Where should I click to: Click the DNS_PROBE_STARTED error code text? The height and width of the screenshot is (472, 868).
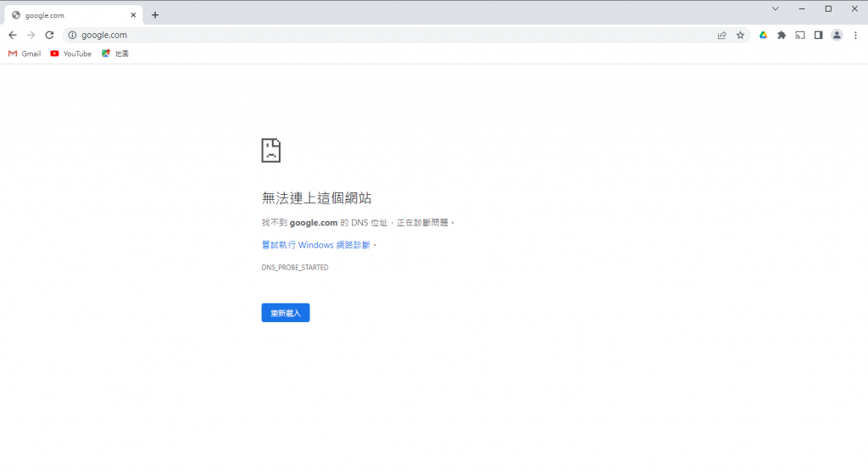(295, 267)
